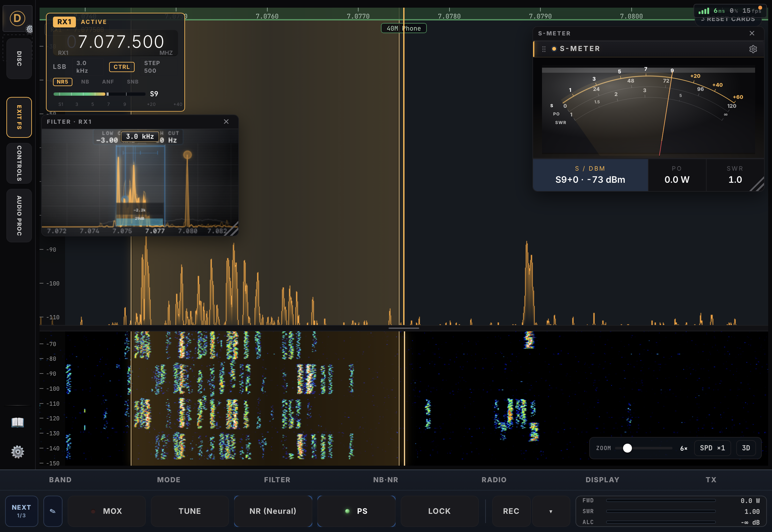Click the 6× zoom value
The height and width of the screenshot is (532, 772).
(x=684, y=448)
